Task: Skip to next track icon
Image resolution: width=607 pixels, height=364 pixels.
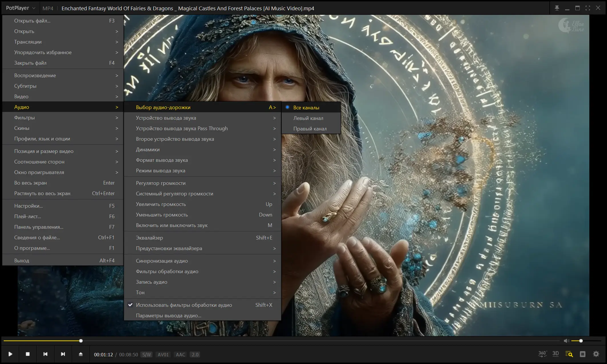Action: coord(63,354)
